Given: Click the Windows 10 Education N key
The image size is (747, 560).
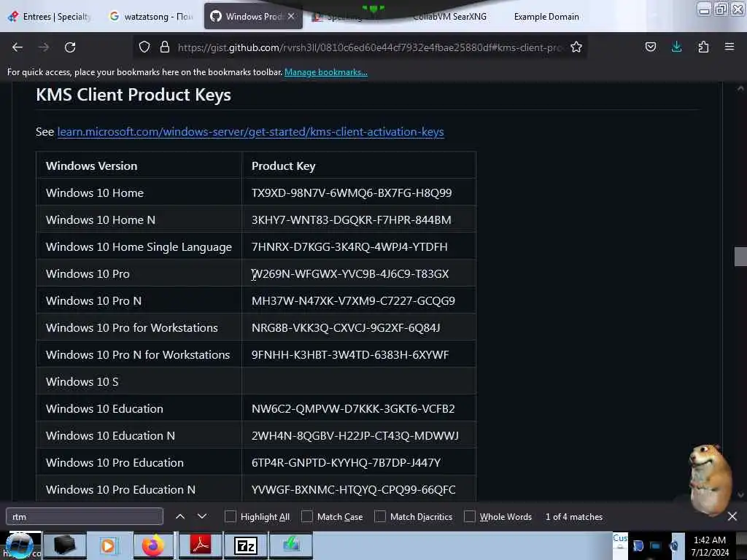Looking at the screenshot, I should click(355, 436).
